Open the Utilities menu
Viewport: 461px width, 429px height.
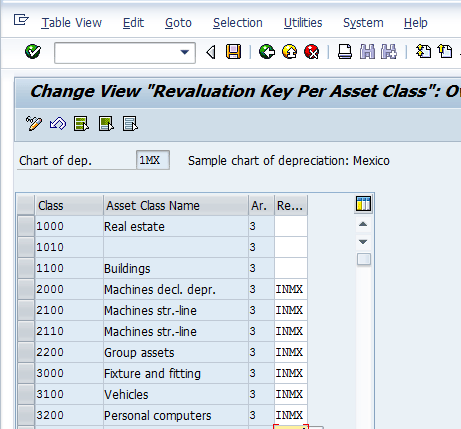303,23
